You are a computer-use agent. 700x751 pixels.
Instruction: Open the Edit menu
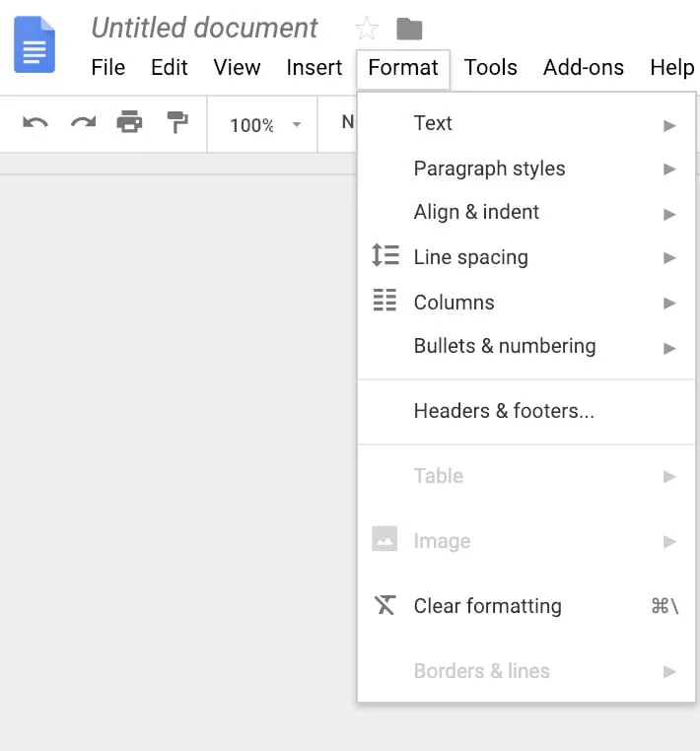(170, 67)
